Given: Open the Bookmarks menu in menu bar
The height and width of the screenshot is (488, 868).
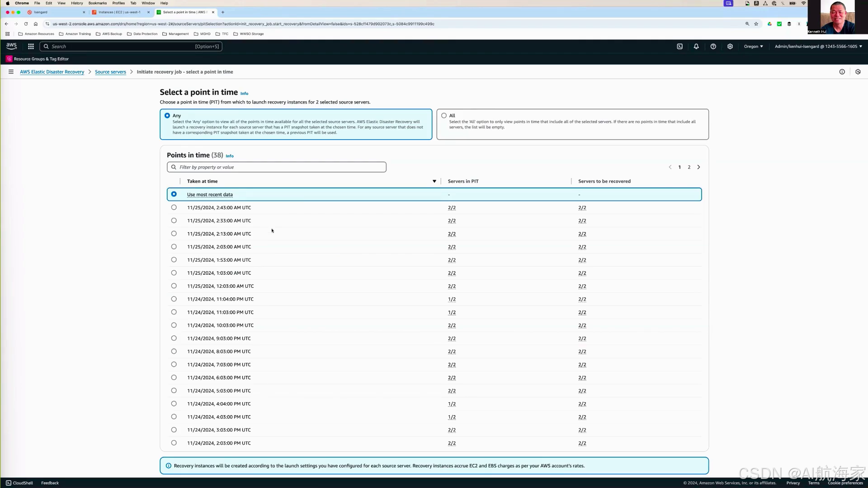Looking at the screenshot, I should click(98, 3).
